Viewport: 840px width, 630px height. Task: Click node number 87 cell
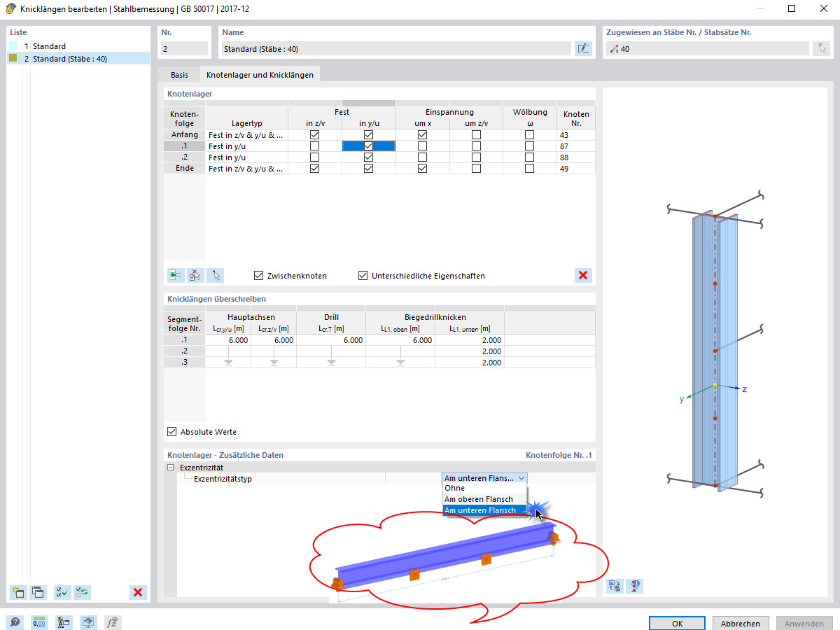pyautogui.click(x=575, y=146)
